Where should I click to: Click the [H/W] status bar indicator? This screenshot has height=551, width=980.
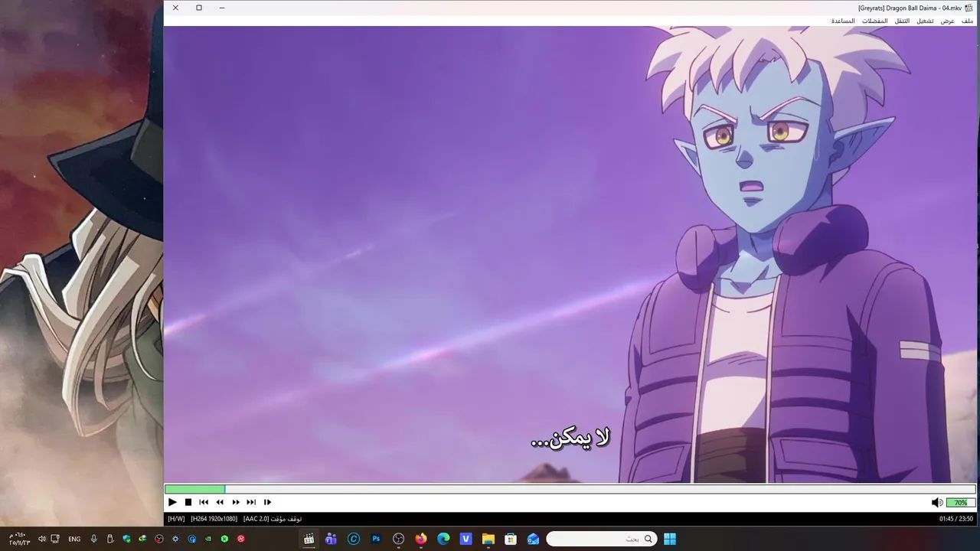pyautogui.click(x=176, y=519)
